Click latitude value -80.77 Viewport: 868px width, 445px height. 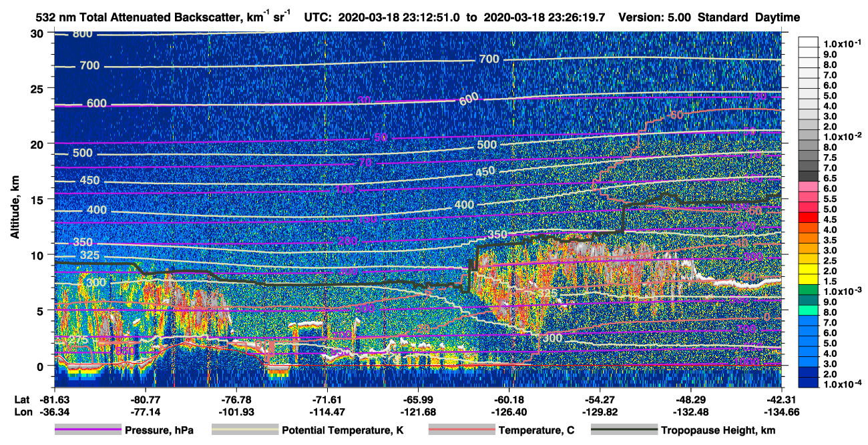point(144,399)
